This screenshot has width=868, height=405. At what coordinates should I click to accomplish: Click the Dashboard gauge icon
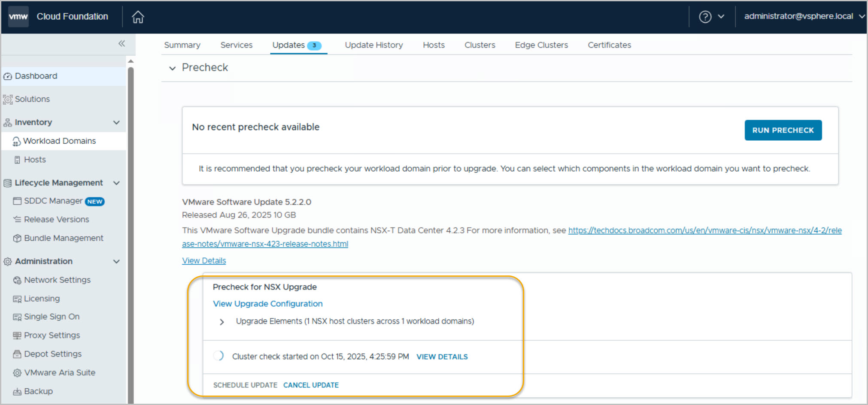[x=8, y=76]
